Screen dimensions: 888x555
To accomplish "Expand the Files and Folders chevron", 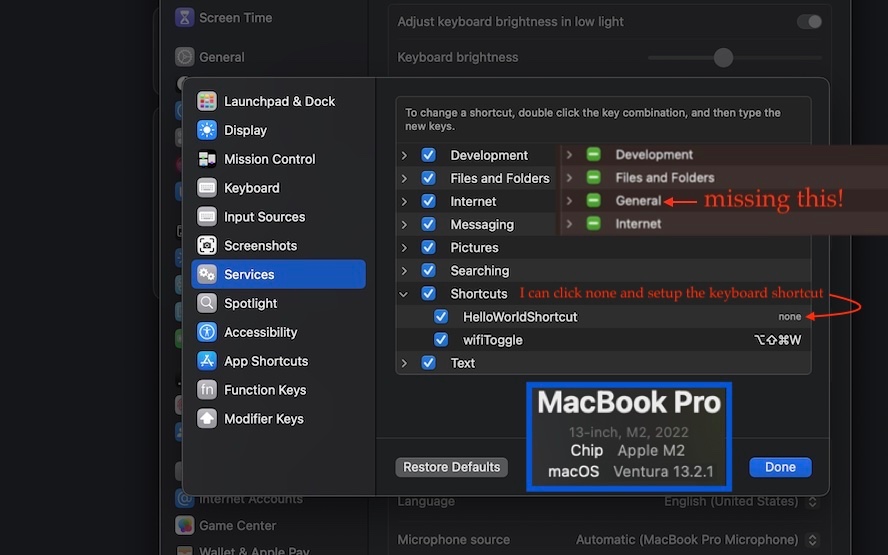I will [x=404, y=178].
